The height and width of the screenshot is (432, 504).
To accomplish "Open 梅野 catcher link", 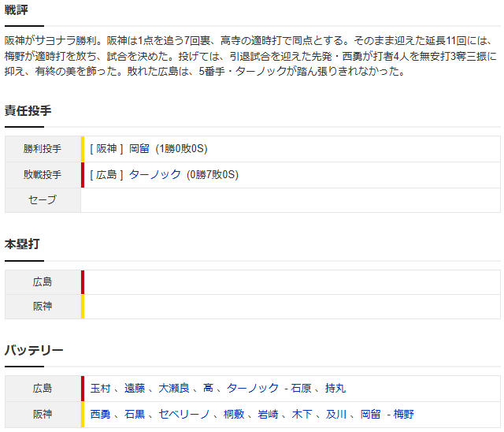I will (x=403, y=415).
